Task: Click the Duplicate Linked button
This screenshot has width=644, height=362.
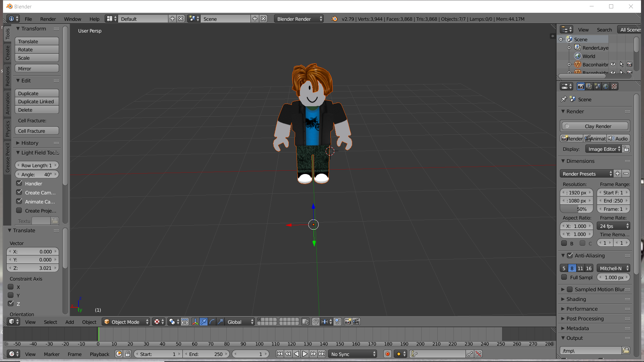Action: (x=37, y=101)
